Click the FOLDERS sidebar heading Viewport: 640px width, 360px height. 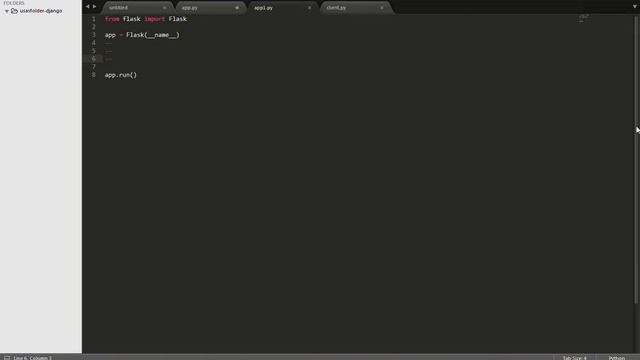point(14,3)
